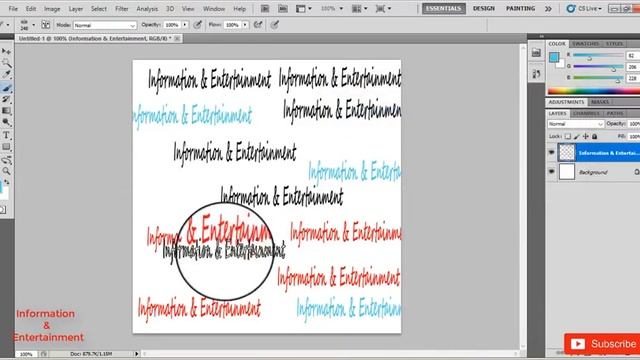
Task: Switch to the Swatches tab
Action: pyautogui.click(x=585, y=43)
